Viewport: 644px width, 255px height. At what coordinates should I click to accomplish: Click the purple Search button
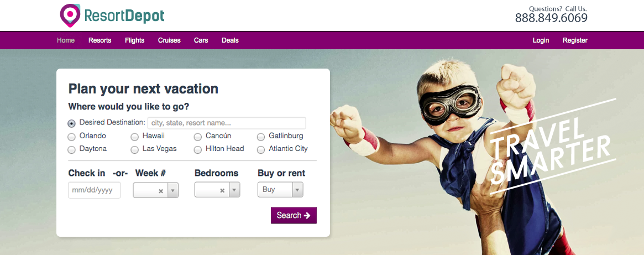(294, 215)
